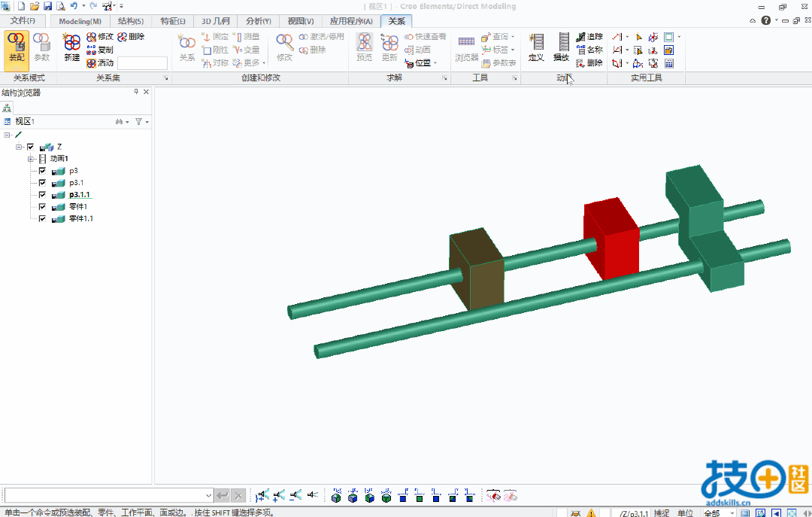Toggle the checkbox for assembly Z

(31, 147)
